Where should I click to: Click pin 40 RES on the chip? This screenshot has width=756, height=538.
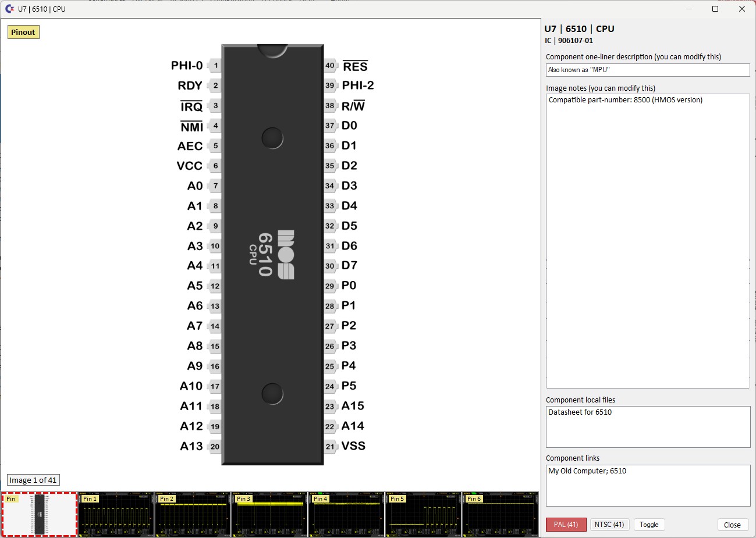tap(330, 66)
